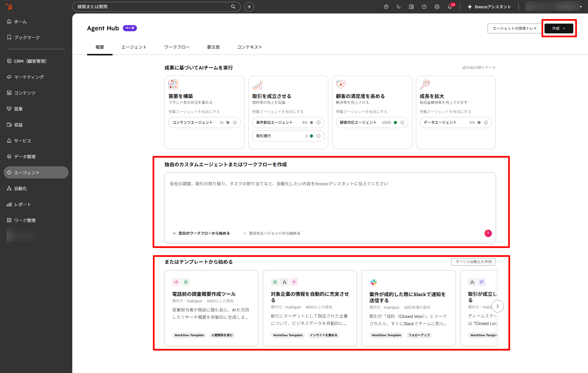Image resolution: width=588 pixels, height=373 pixels.
Task: Click エージェントの受信トレイ button
Action: tap(514, 28)
